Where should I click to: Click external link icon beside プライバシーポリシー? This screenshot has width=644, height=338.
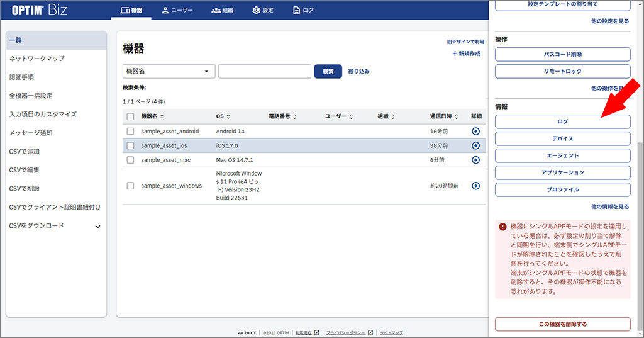point(370,333)
